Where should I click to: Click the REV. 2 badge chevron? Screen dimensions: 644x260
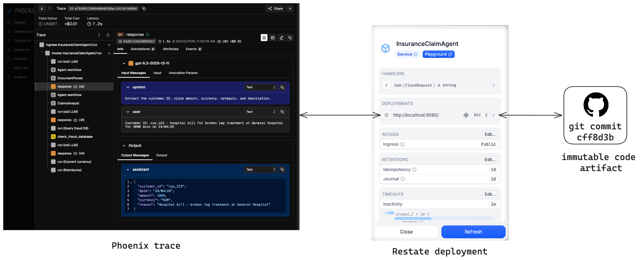[493, 115]
